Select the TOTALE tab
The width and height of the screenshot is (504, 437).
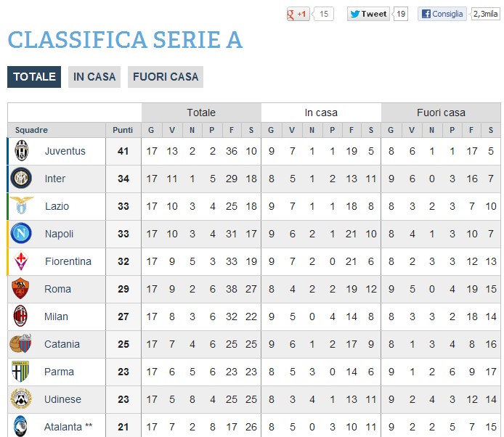tap(34, 77)
